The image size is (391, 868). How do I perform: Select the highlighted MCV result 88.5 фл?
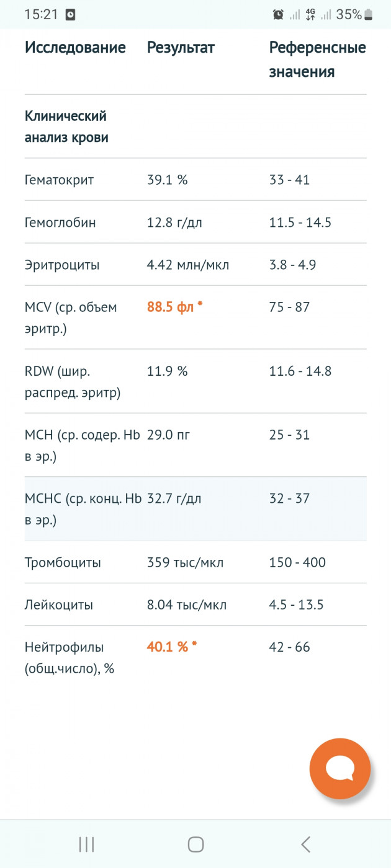[x=174, y=307]
